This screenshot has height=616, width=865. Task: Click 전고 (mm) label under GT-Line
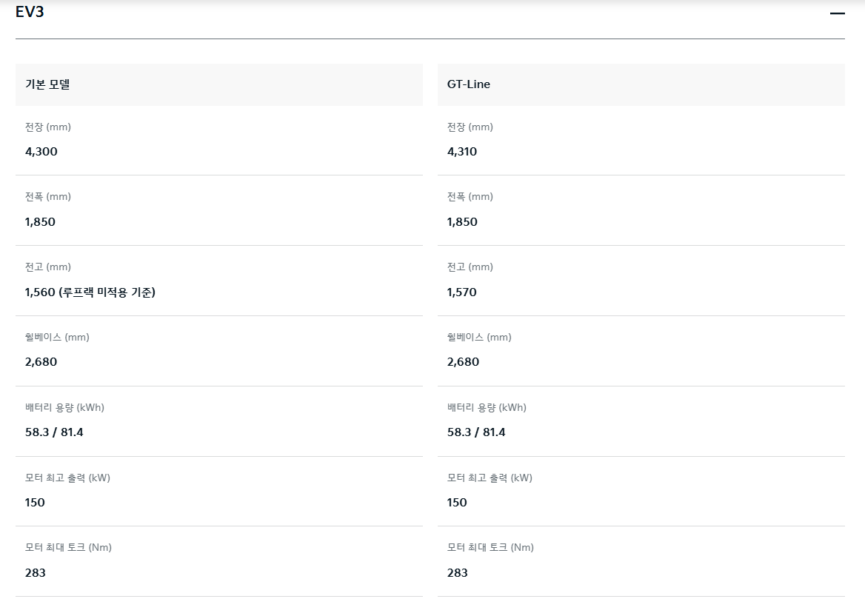(x=470, y=267)
